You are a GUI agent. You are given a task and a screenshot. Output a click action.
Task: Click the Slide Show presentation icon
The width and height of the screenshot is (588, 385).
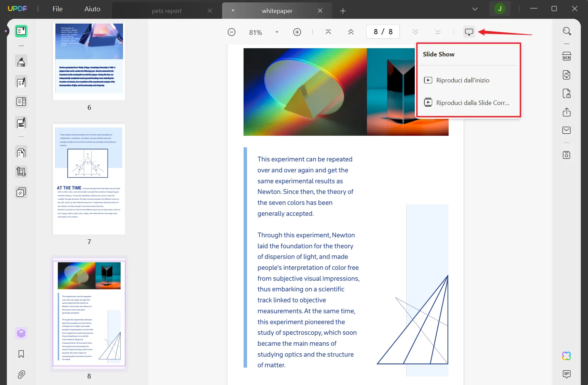click(469, 32)
